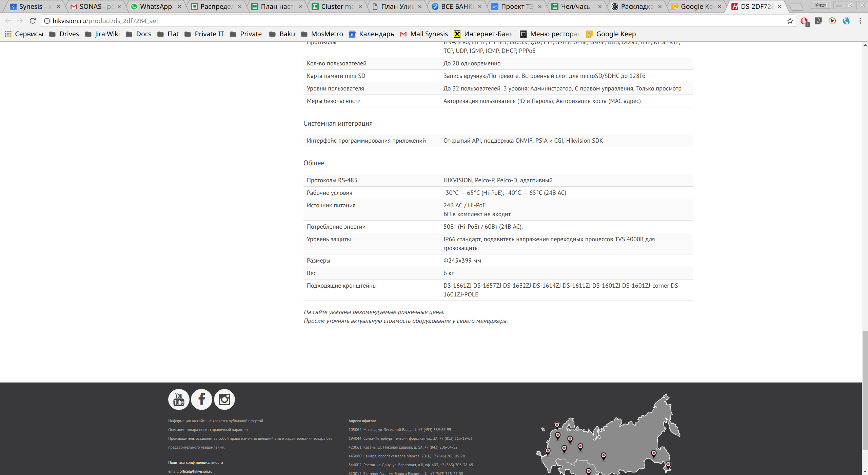Bookmark this page with the star icon
Viewport: 868px width, 475px height.
(x=790, y=21)
